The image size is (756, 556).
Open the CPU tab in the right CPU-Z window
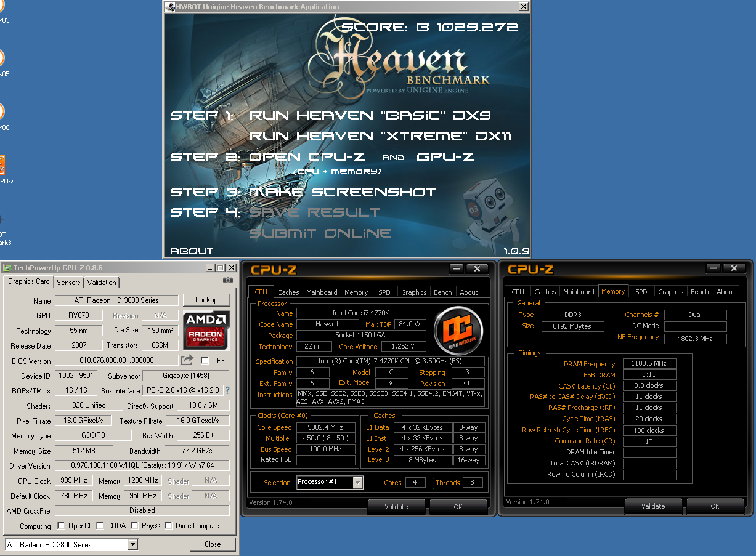pos(518,292)
